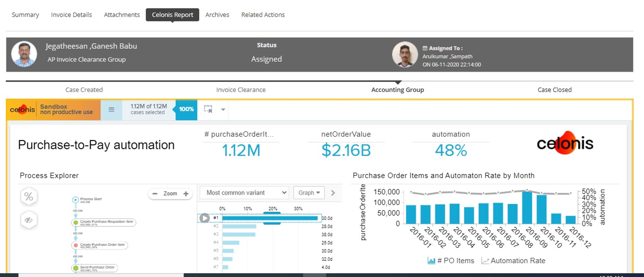Click the Assigned status value

tap(266, 59)
